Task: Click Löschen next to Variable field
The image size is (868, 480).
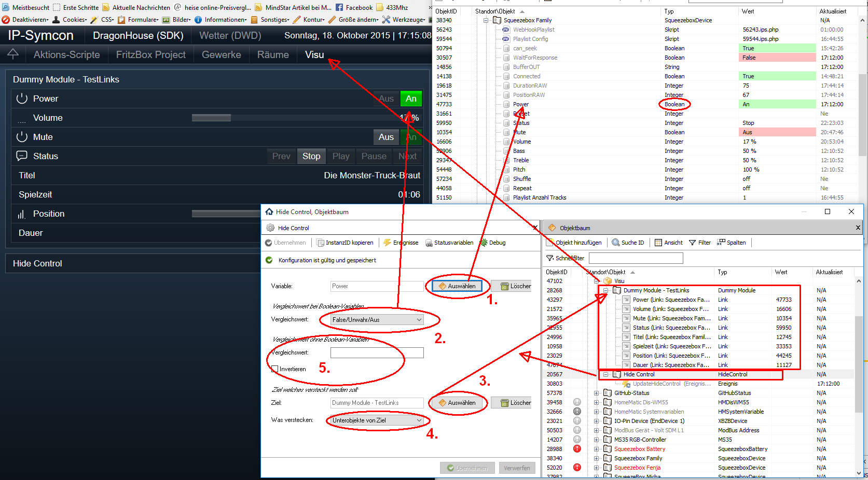Action: coord(511,286)
